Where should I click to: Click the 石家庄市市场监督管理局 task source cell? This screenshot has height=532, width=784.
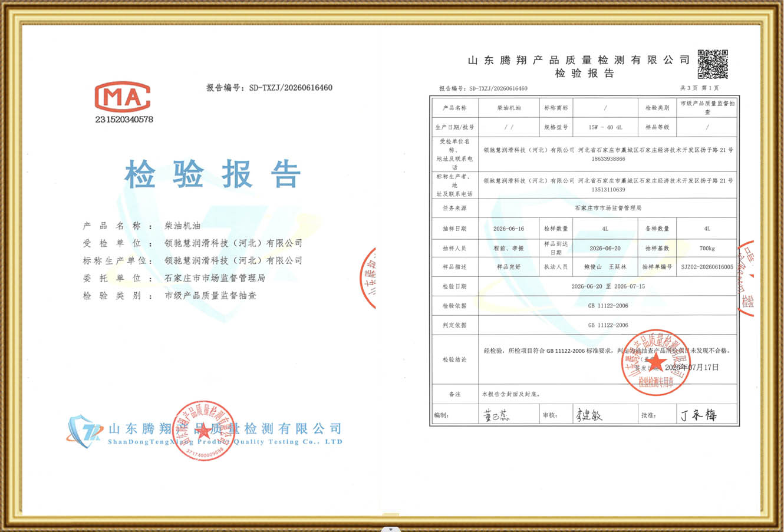coord(608,208)
